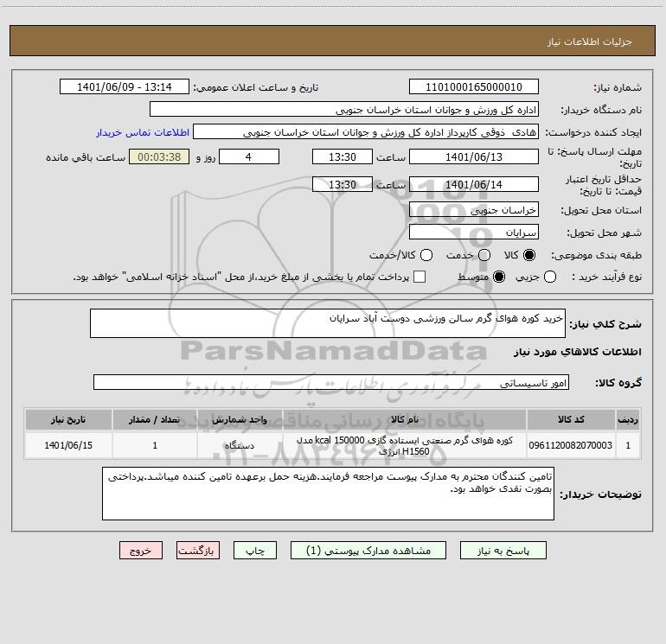Screen dimensions: 666x644
Task: Open the اطلاعات تماس خریدار link
Action: point(143,132)
